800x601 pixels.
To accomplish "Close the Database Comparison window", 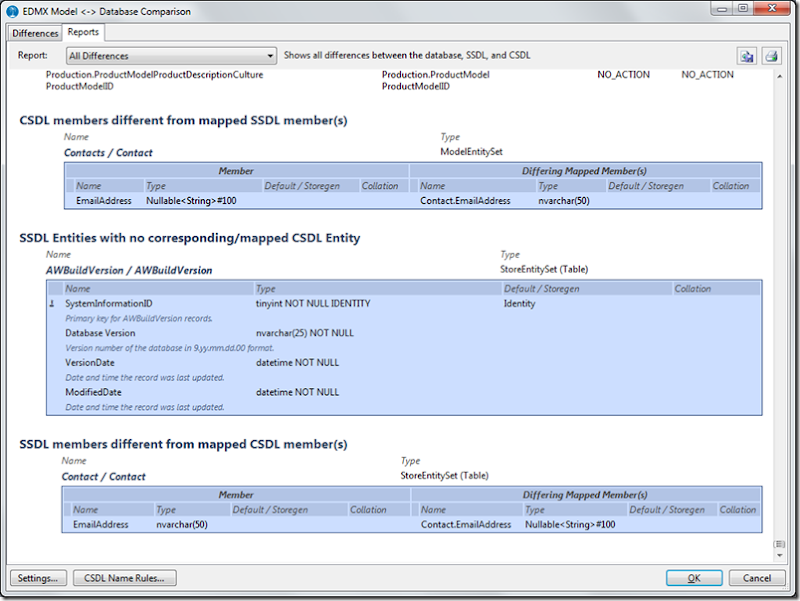I will click(x=772, y=8).
